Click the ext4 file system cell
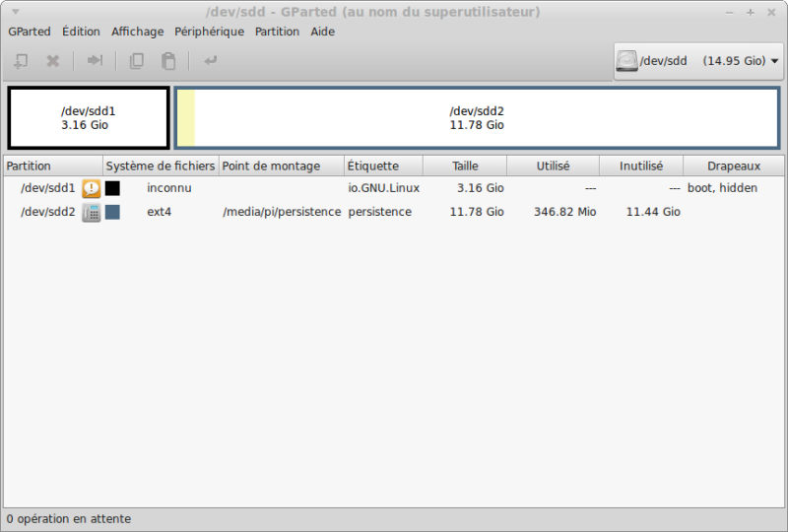This screenshot has width=788, height=532. (159, 212)
